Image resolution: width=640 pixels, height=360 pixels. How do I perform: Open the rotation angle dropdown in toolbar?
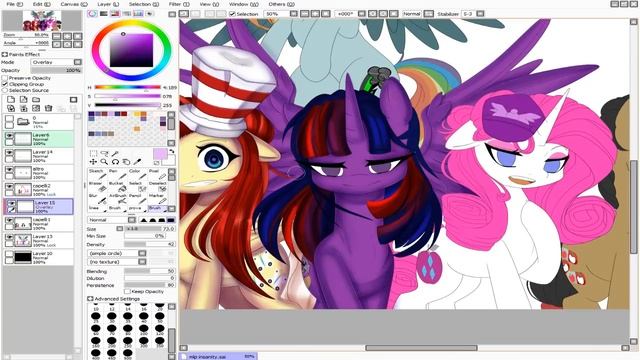pyautogui.click(x=362, y=14)
